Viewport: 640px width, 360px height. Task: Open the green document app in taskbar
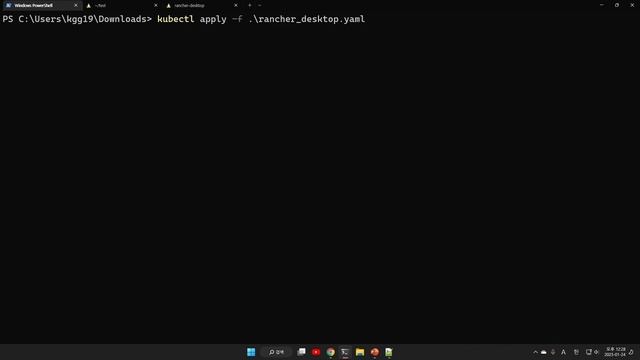(x=389, y=352)
